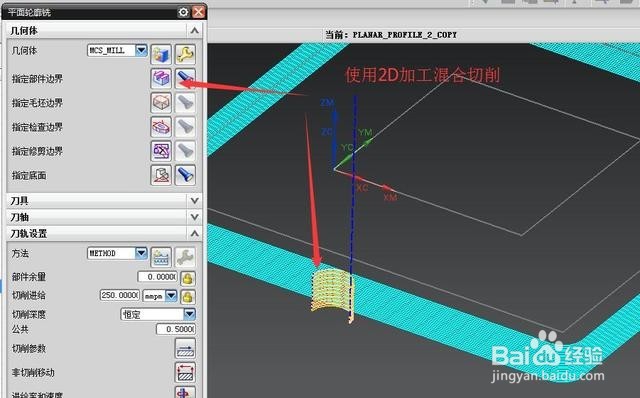
Task: Click the 切削进给 250.0000 field
Action: [120, 295]
